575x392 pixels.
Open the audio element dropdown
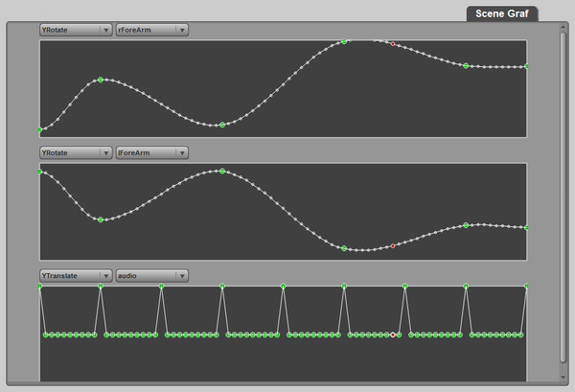point(152,276)
